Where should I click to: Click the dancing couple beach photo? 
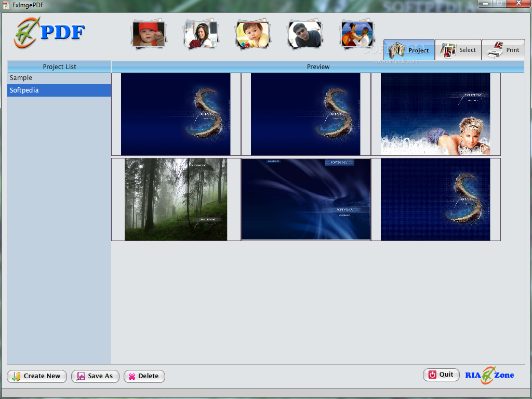tap(357, 34)
